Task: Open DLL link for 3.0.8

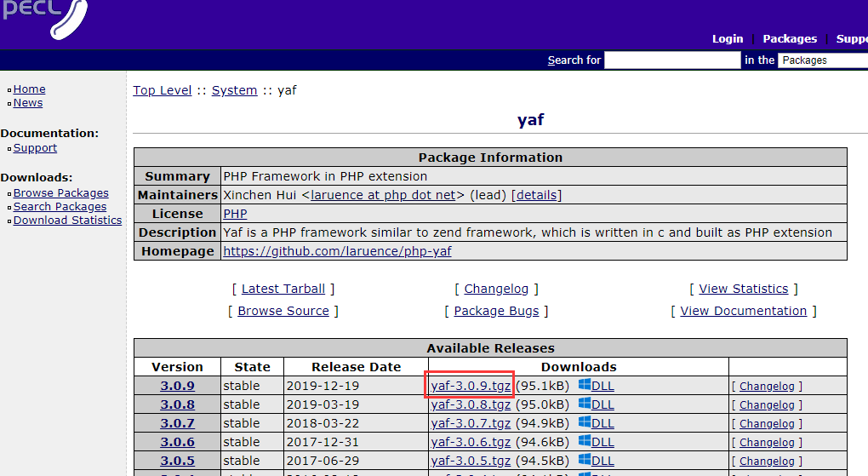Action: point(602,405)
